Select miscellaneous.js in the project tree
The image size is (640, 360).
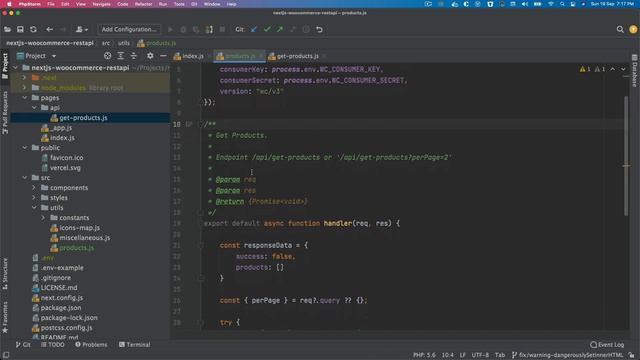coord(84,238)
